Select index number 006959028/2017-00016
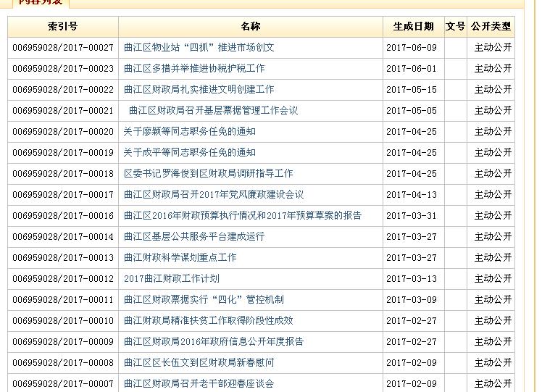This screenshot has width=542, height=392. (63, 216)
